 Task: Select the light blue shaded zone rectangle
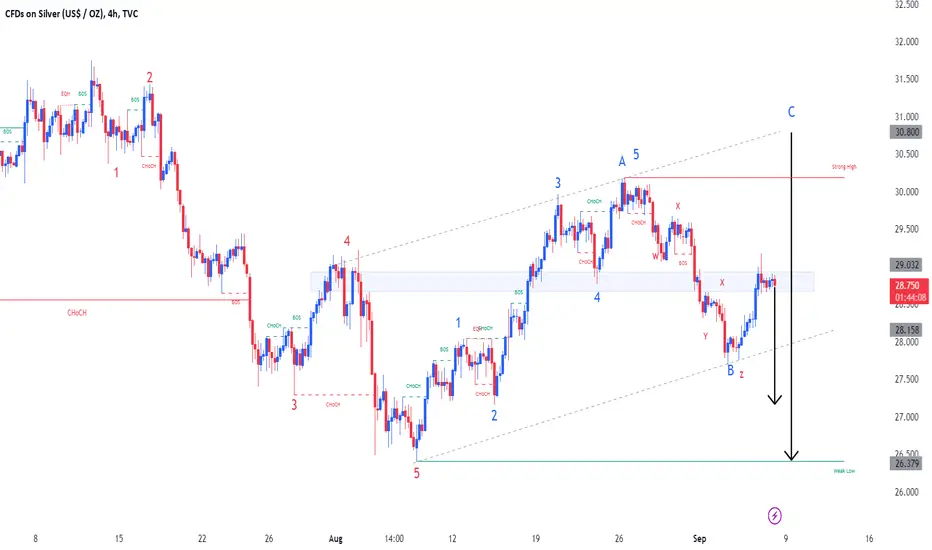[x=562, y=282]
